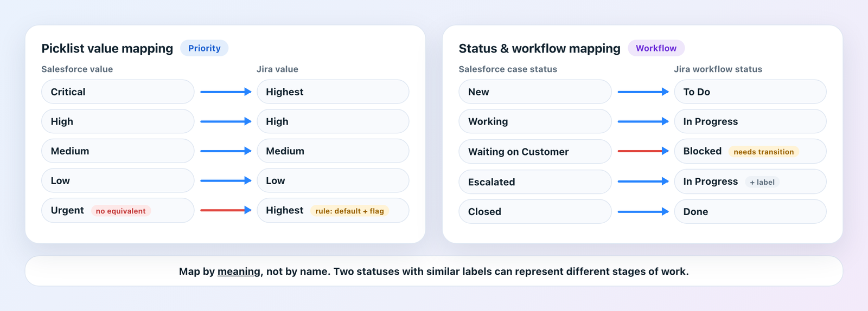The image size is (868, 311).
Task: Click the Blocked workflow status
Action: point(750,151)
